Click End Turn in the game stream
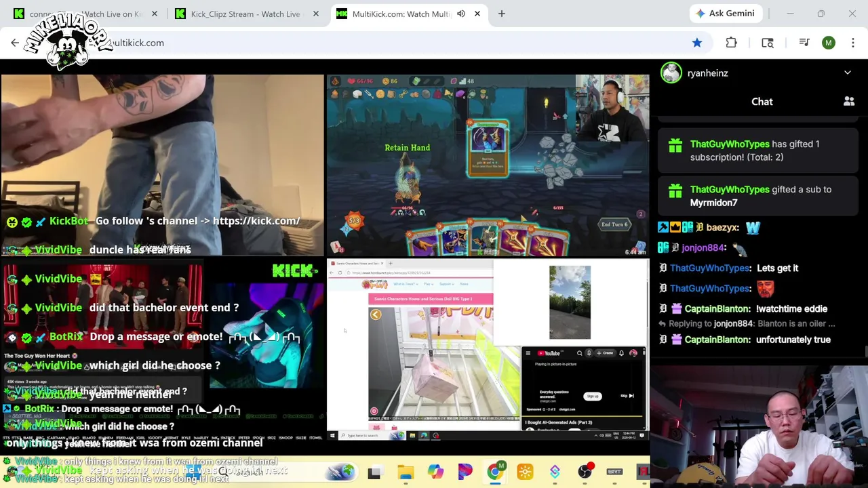 [615, 224]
